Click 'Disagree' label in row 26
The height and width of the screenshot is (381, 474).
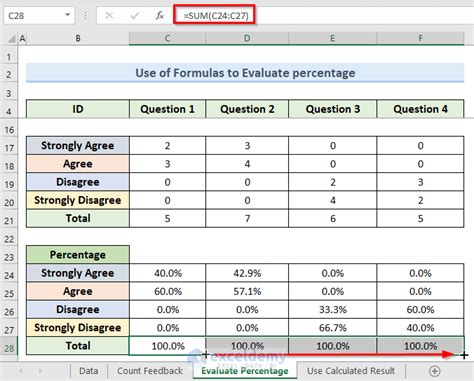pos(78,309)
